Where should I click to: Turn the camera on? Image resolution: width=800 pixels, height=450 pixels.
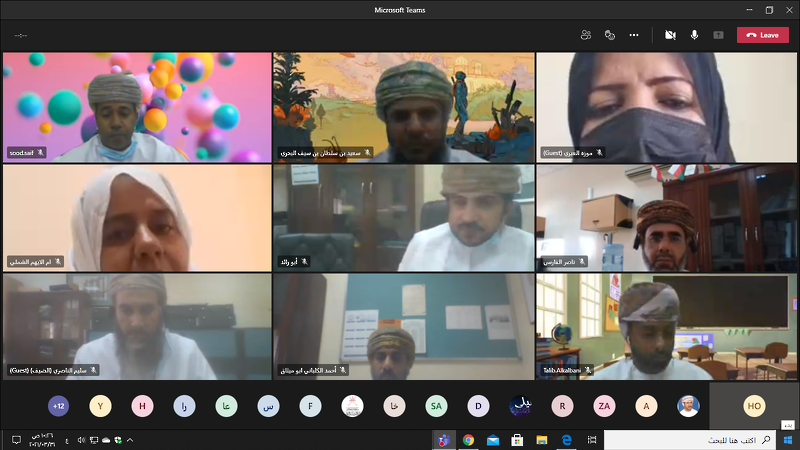pyautogui.click(x=670, y=35)
